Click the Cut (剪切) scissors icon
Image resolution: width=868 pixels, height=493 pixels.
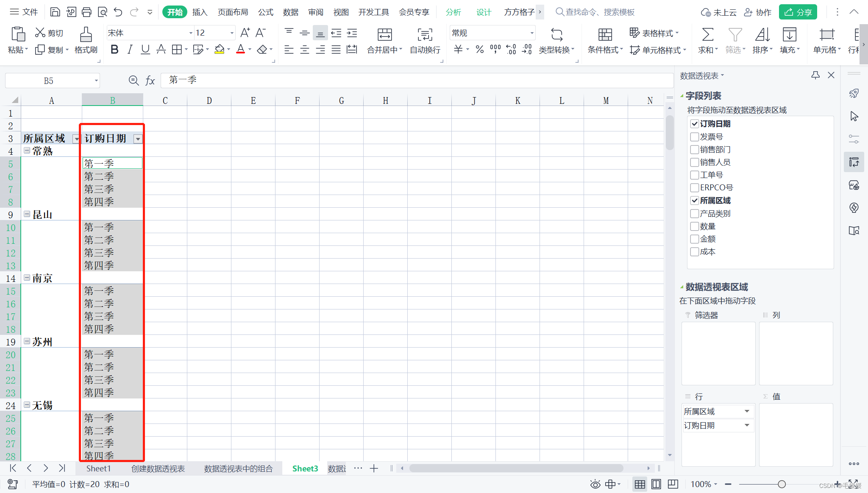point(40,32)
